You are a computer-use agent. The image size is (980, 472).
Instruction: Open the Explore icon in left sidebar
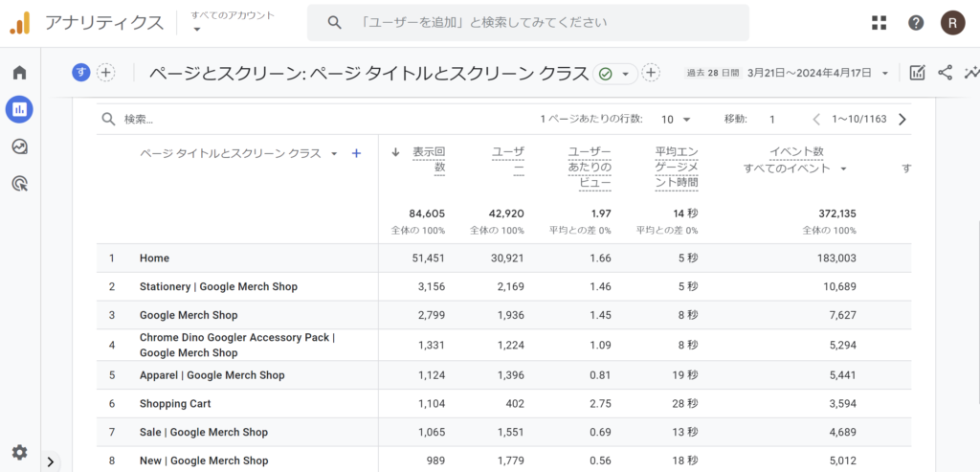[19, 146]
